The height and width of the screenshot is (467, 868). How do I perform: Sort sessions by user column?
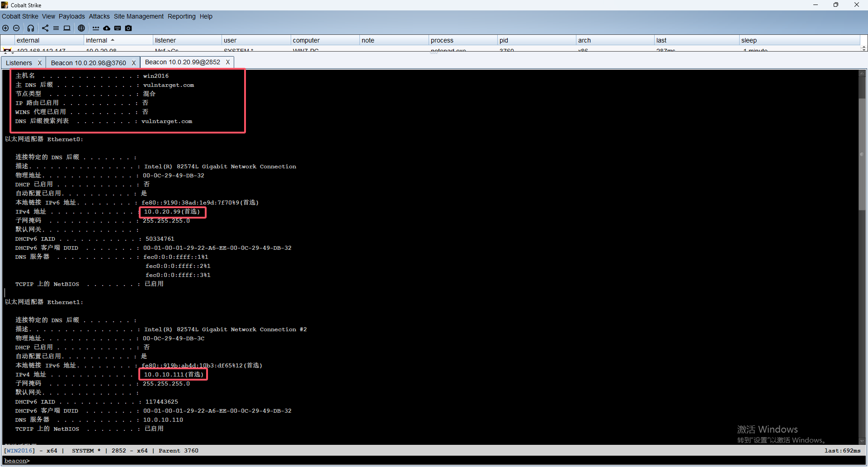(x=256, y=40)
